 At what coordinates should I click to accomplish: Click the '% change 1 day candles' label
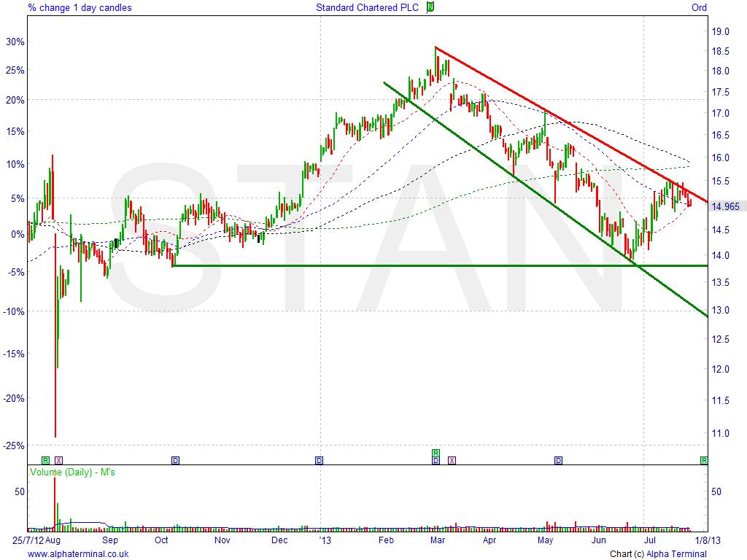80,9
